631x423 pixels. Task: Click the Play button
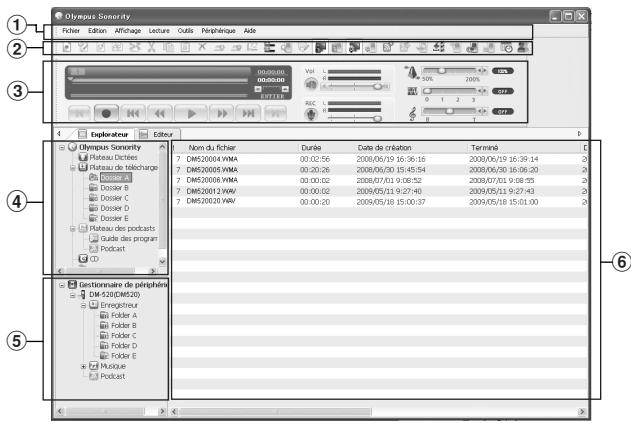pos(192,113)
